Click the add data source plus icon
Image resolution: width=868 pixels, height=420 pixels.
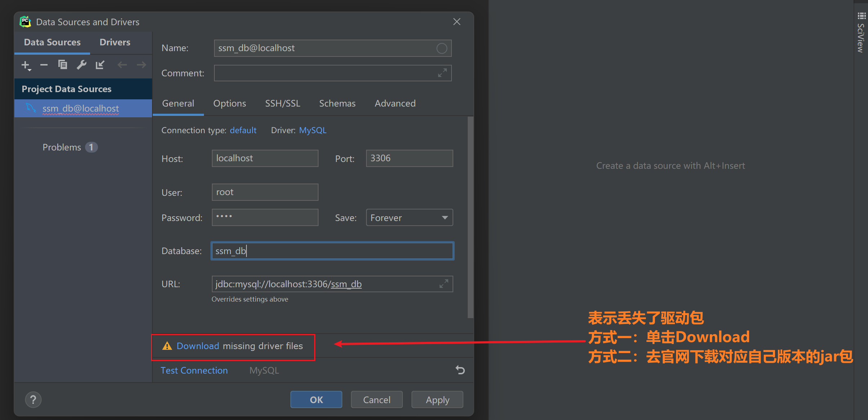[26, 65]
